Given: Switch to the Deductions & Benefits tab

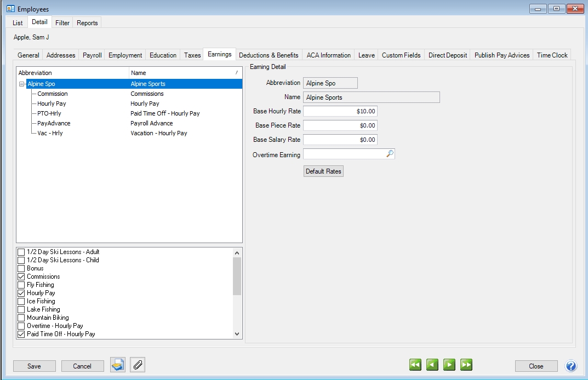Looking at the screenshot, I should pos(269,55).
